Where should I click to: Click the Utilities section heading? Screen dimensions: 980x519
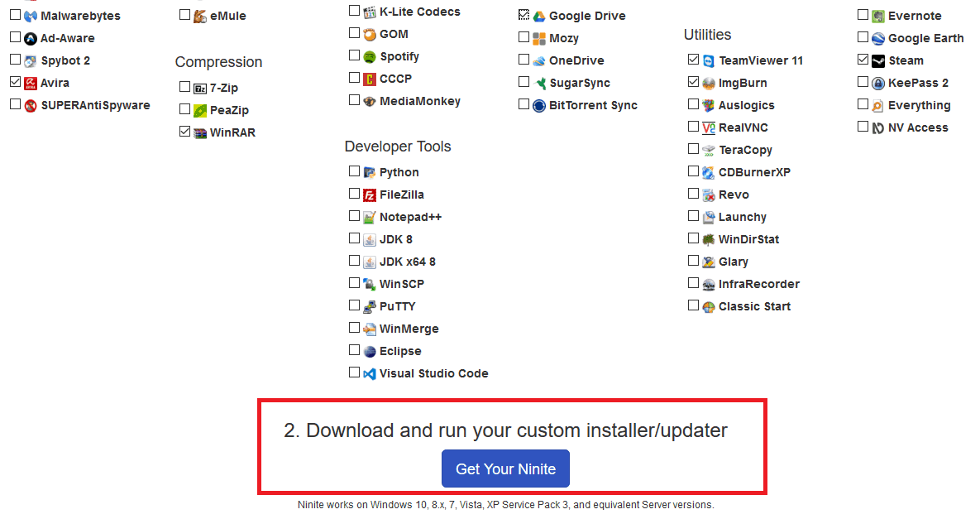coord(707,35)
